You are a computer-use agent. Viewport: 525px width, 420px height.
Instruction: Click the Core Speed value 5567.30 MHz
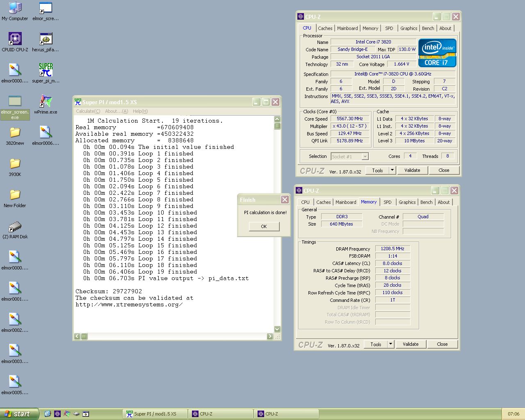click(350, 119)
